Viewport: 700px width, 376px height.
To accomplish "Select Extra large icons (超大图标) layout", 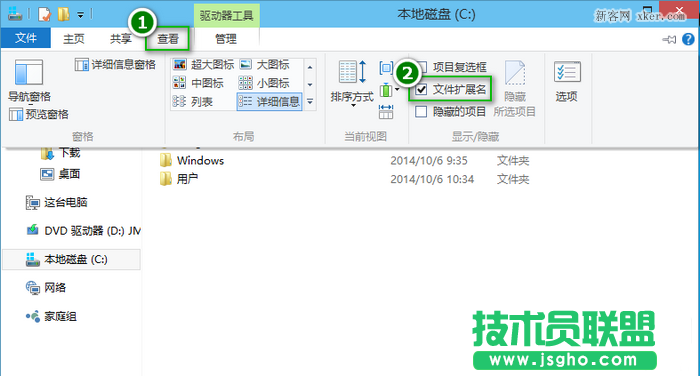I will pyautogui.click(x=204, y=65).
